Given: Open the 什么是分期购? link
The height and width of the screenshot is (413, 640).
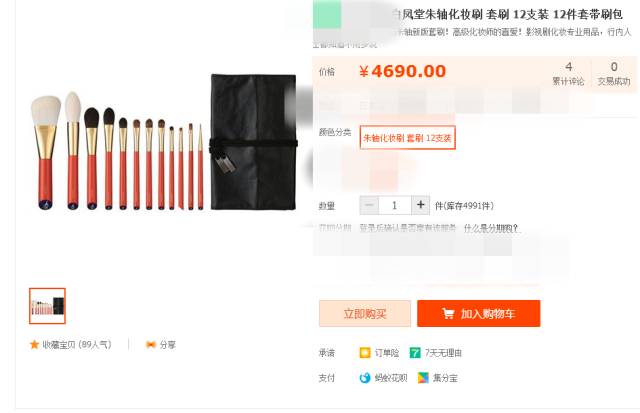Looking at the screenshot, I should tap(491, 228).
